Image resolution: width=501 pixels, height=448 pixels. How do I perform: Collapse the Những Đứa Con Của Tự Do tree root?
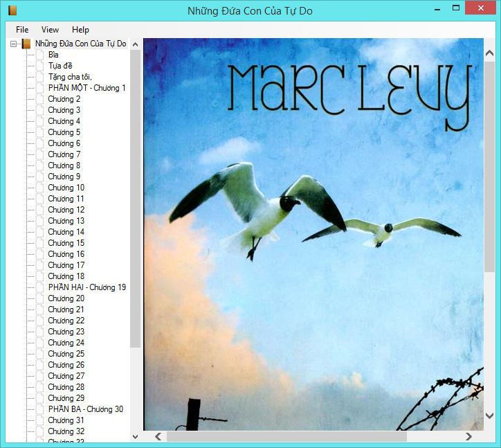[13, 44]
